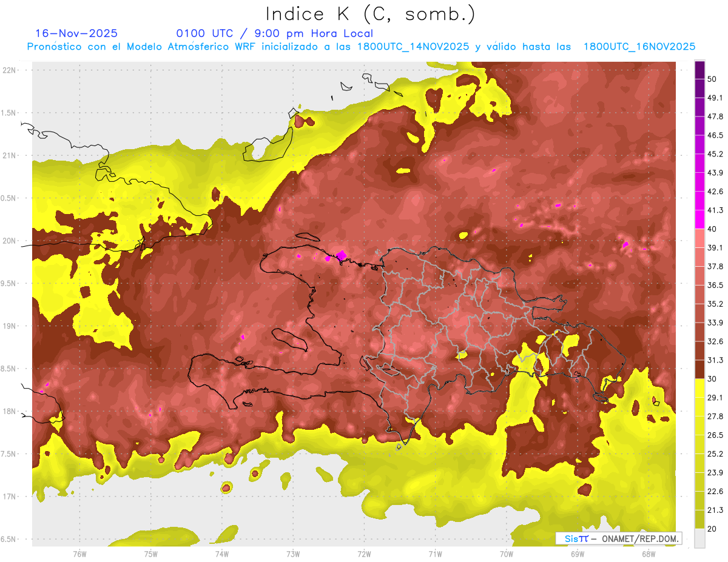This screenshot has width=728, height=562.
Task: Click the '72W' longitude axis label
Action: (x=364, y=554)
